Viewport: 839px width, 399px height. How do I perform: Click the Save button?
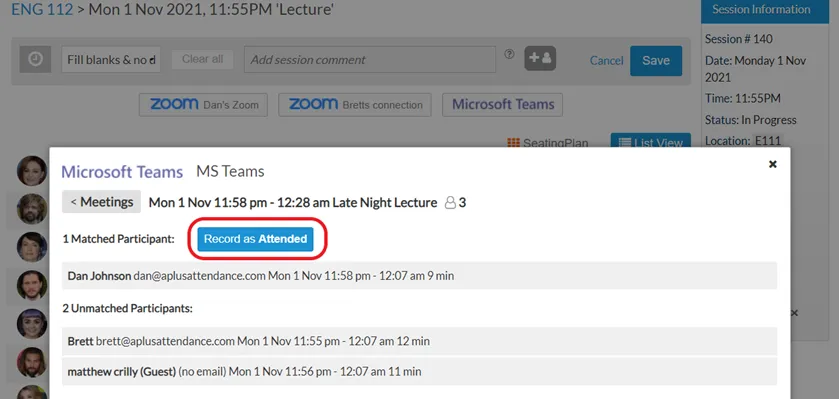pyautogui.click(x=656, y=60)
